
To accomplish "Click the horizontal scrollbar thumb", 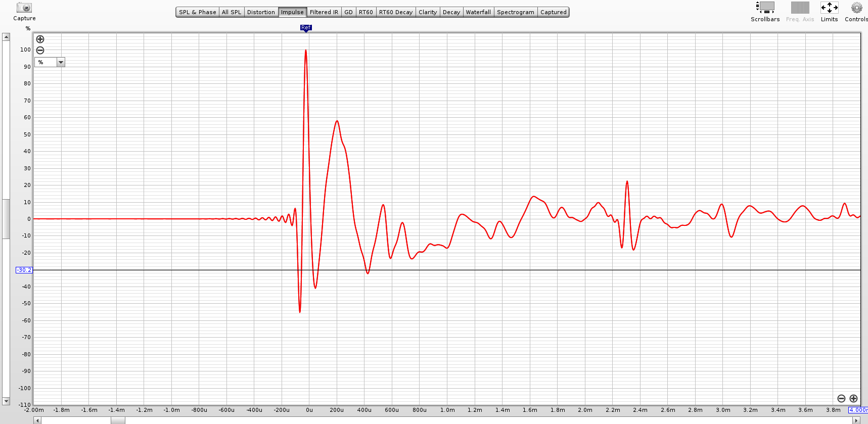I will pos(118,420).
